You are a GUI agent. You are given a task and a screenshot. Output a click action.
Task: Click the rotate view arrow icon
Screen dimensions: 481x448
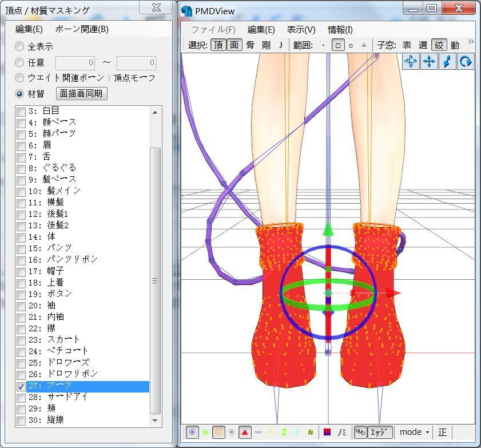coord(466,62)
